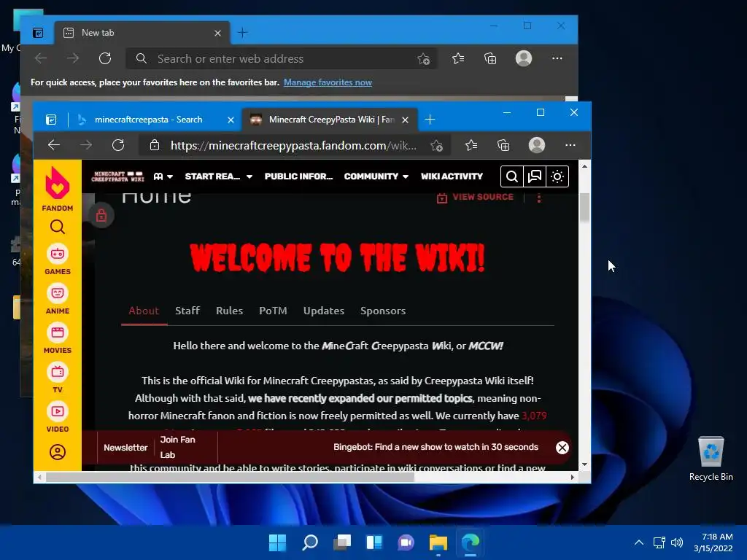
Task: Select the Recycle Bin desktop icon
Action: [711, 459]
